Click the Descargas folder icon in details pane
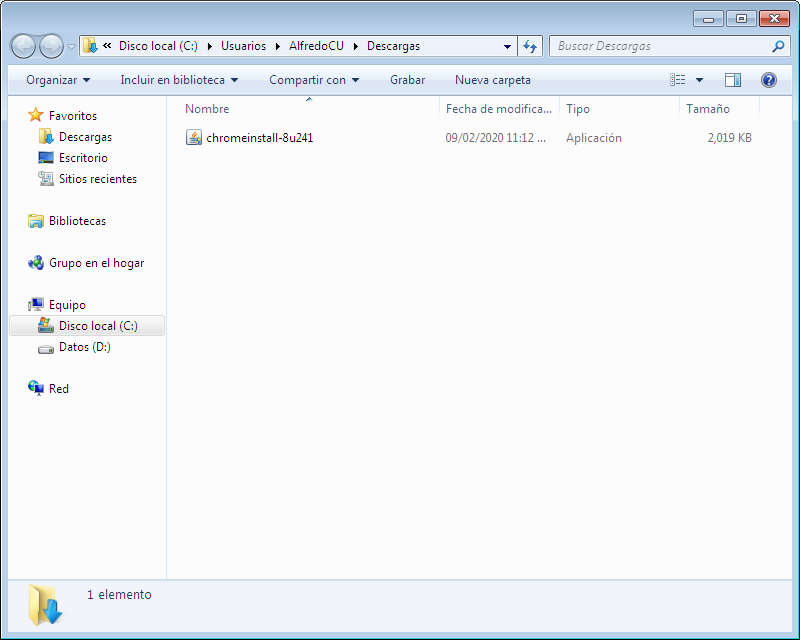Screen dimensions: 800x640 [45, 605]
